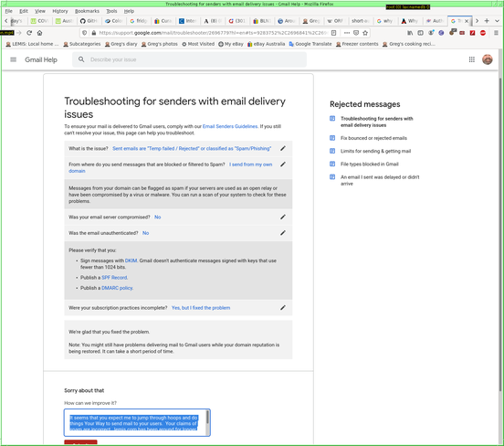504x446 pixels.
Task: Open Google account avatar
Action: [488, 59]
